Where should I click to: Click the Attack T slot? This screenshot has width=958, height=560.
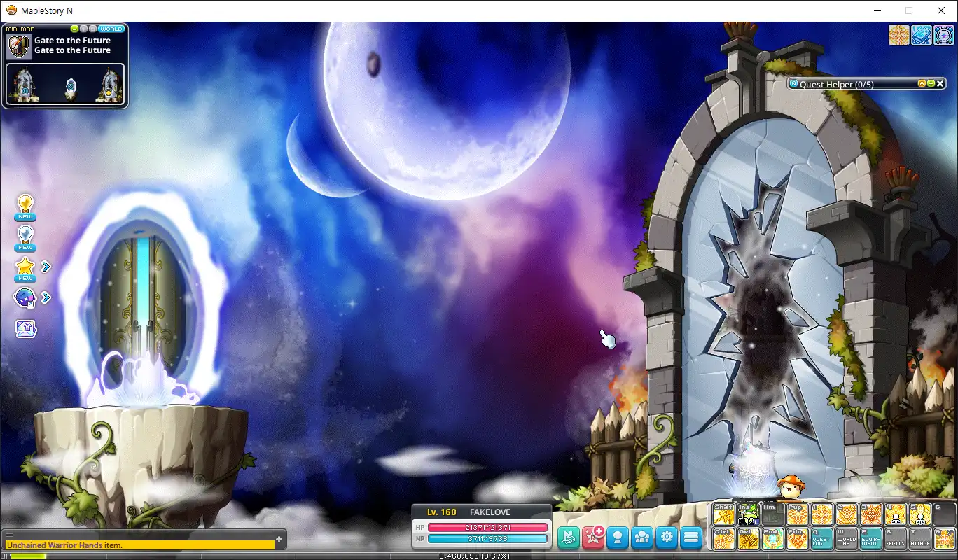(x=920, y=538)
